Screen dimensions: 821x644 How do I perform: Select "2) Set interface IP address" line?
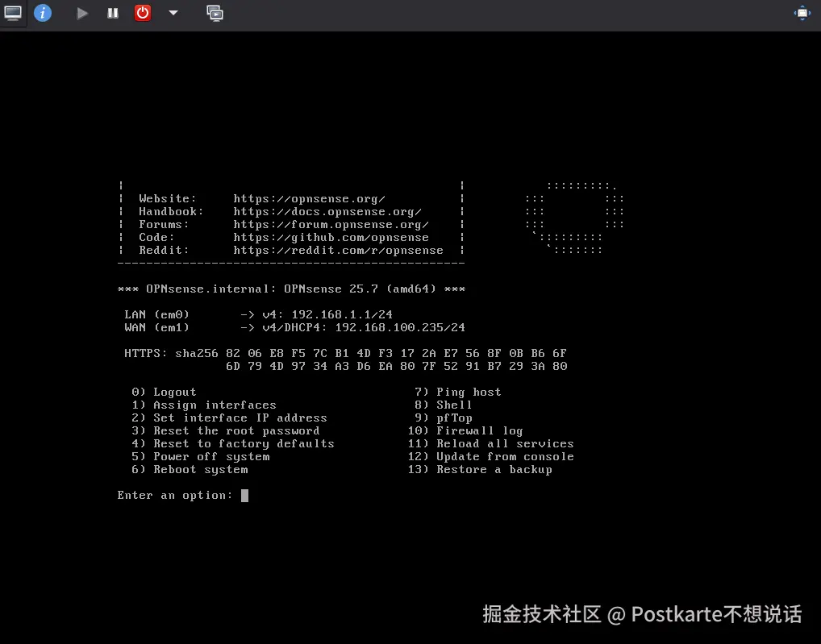point(229,418)
